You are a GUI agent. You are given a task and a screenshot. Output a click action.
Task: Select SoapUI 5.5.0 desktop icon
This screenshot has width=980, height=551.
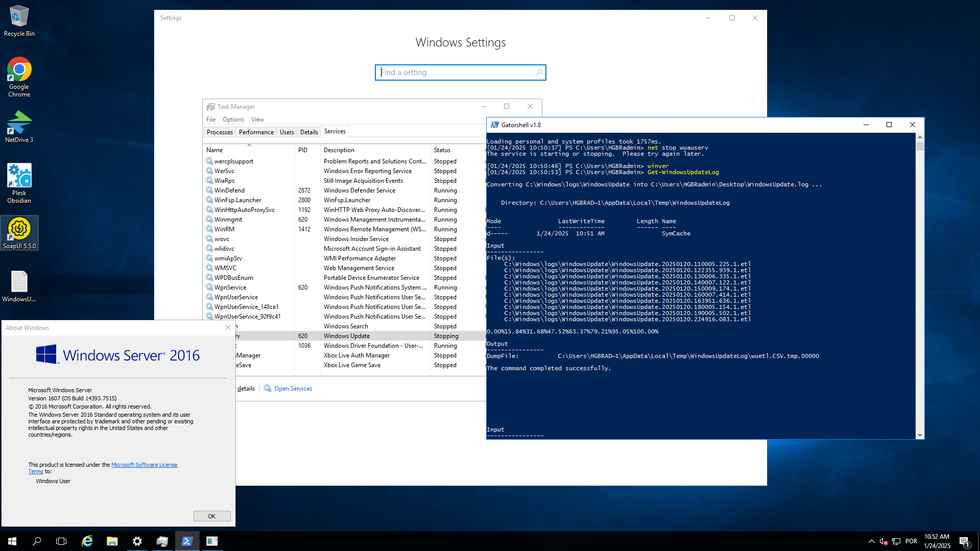19,233
